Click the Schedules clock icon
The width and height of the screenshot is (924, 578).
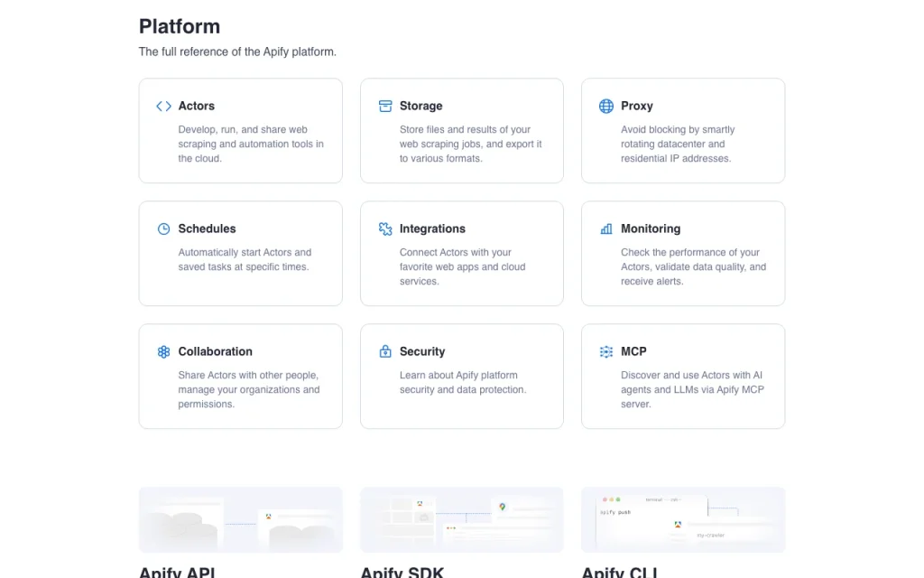coord(164,228)
